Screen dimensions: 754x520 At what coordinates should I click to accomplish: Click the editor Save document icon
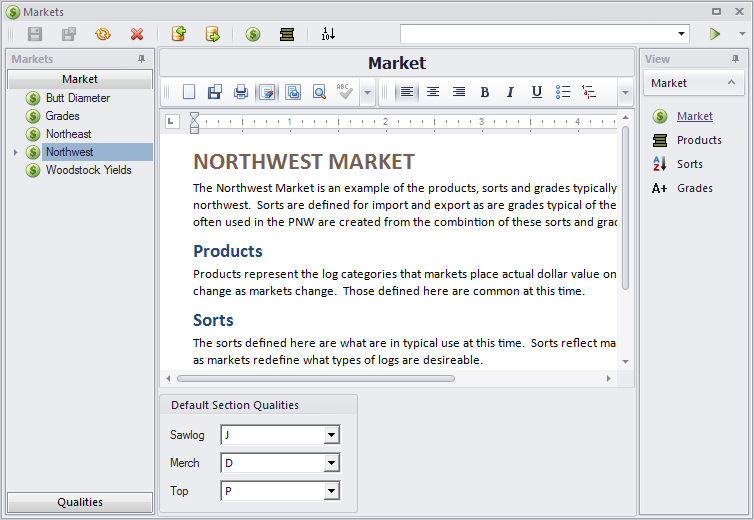[215, 91]
